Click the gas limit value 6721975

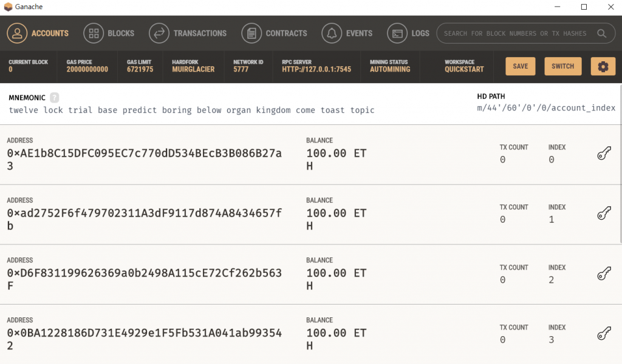tap(140, 69)
